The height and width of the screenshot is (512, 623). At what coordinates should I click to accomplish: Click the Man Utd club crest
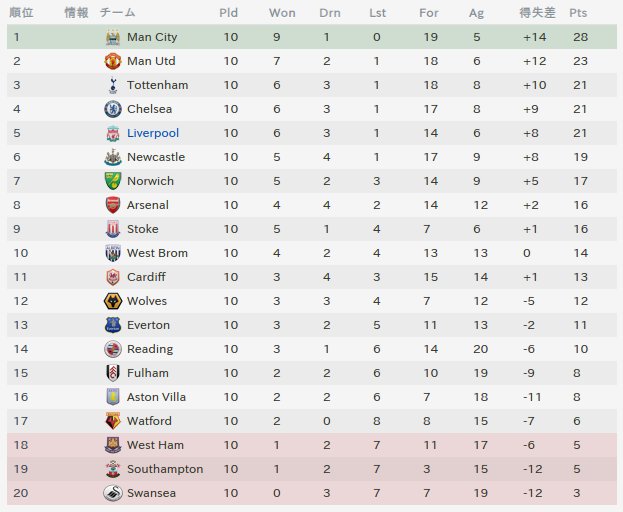point(113,61)
